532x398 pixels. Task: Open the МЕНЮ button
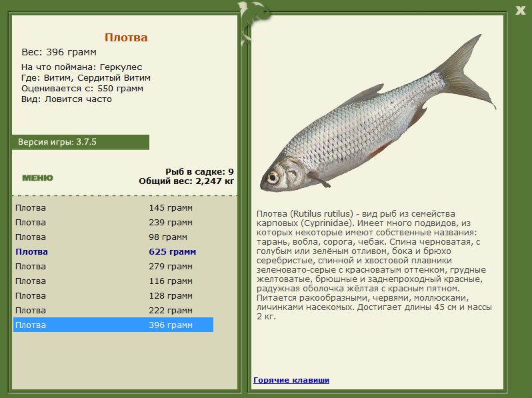coord(37,178)
